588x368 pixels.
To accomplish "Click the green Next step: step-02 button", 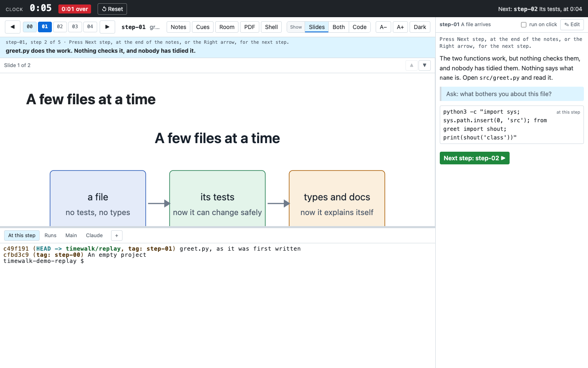I will pyautogui.click(x=474, y=158).
